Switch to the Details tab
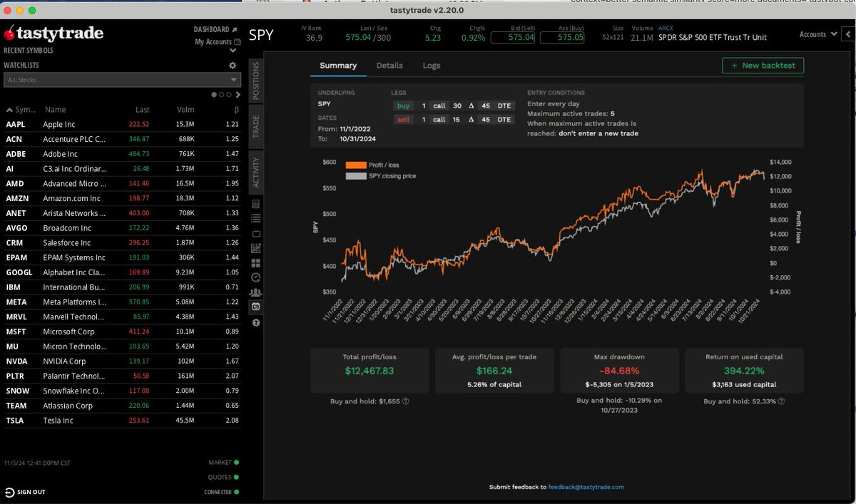The image size is (856, 504). [389, 65]
